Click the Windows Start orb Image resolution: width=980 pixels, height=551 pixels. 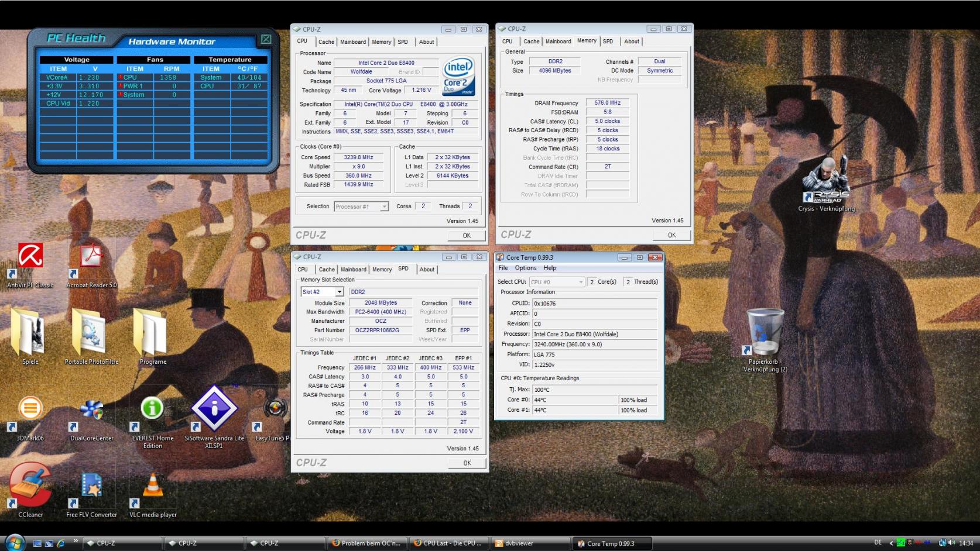[15, 542]
